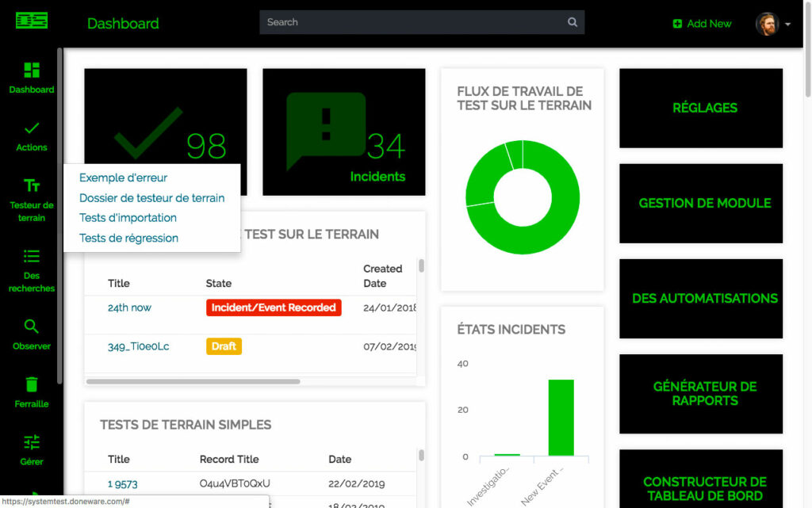Click the horizontal scrollbar under the test table
The image size is (812, 508).
[x=193, y=381]
